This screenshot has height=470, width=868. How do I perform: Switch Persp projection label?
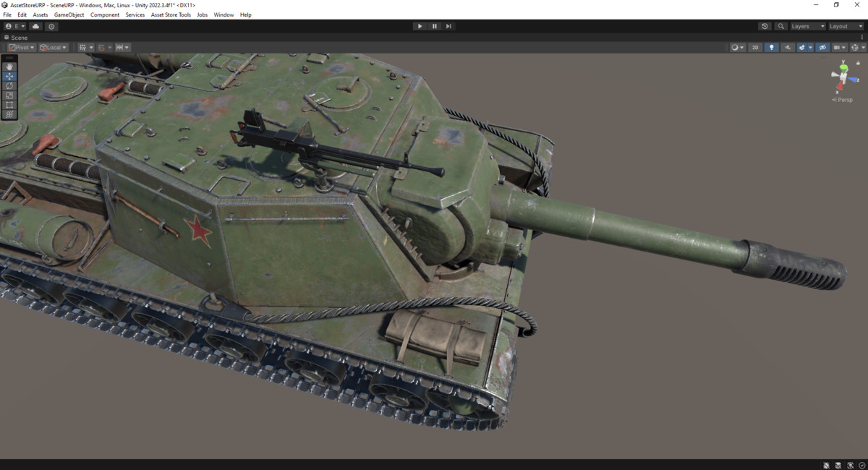pos(843,100)
